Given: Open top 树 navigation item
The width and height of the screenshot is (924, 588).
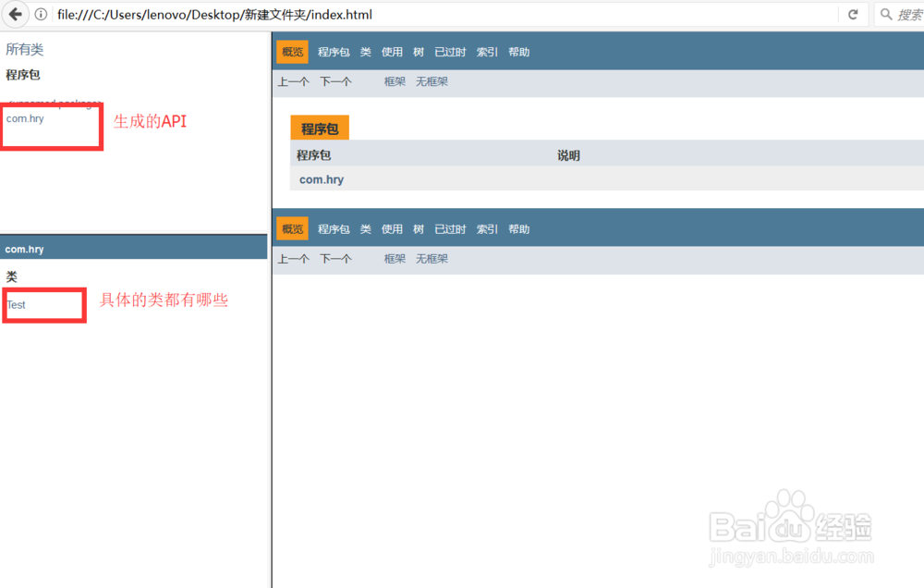Looking at the screenshot, I should (419, 52).
